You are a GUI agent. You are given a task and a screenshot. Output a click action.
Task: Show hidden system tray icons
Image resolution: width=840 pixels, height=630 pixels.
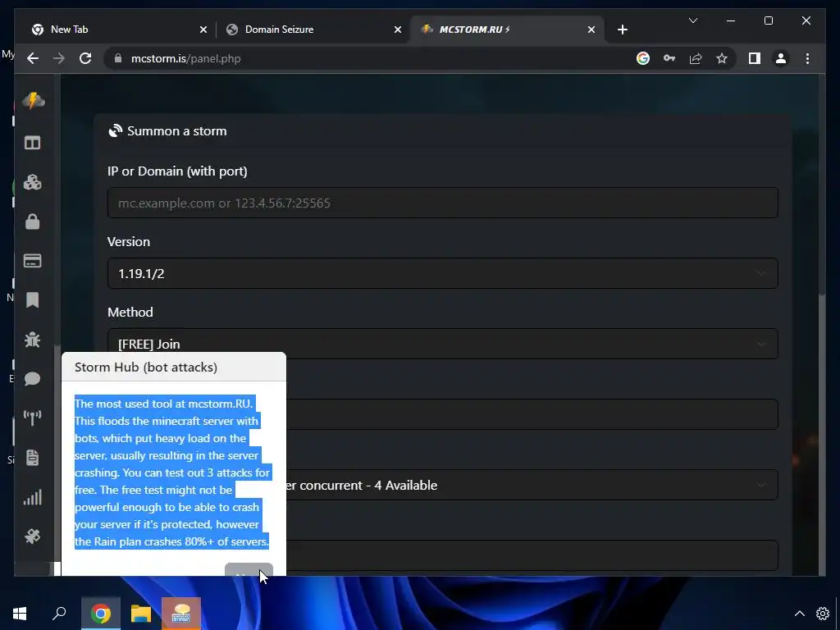pos(799,614)
